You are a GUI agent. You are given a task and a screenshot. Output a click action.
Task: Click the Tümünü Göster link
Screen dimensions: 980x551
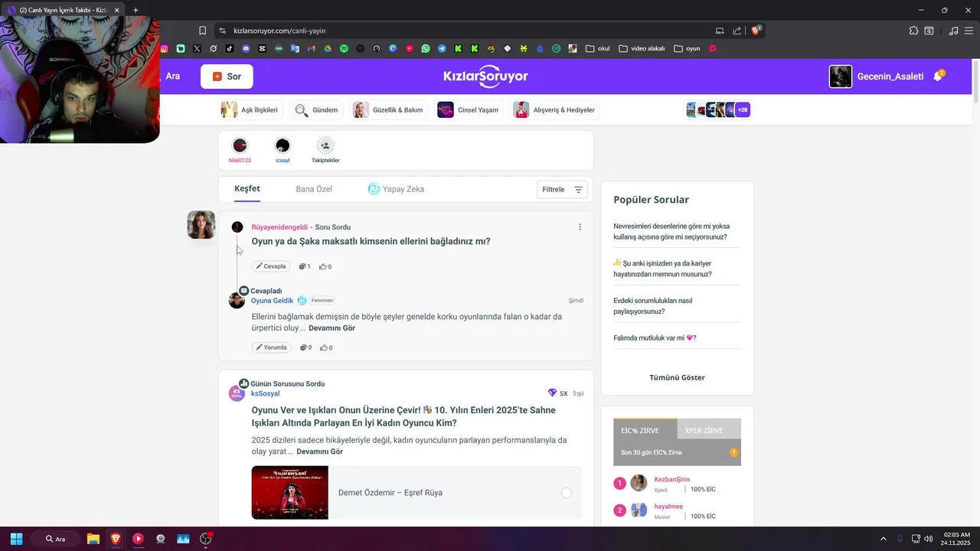[x=677, y=377]
